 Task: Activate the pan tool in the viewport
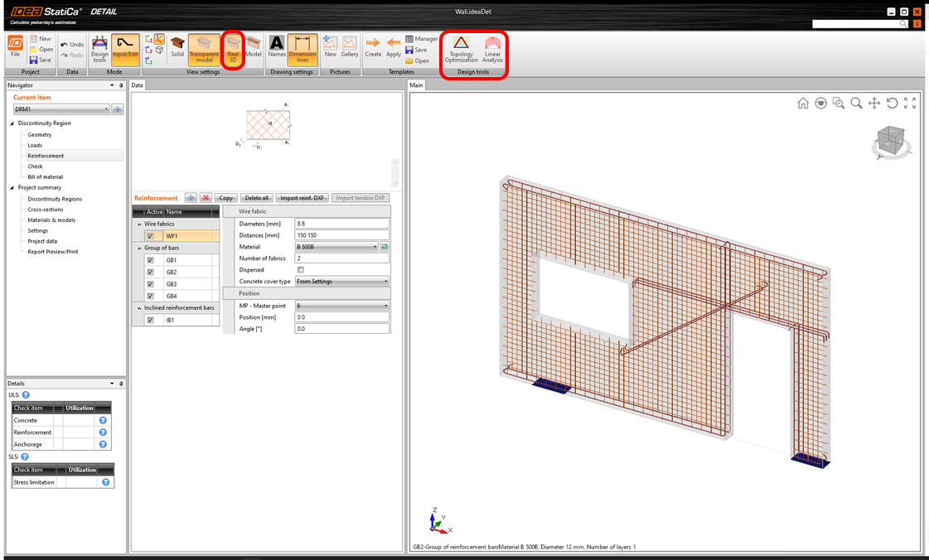pos(874,104)
